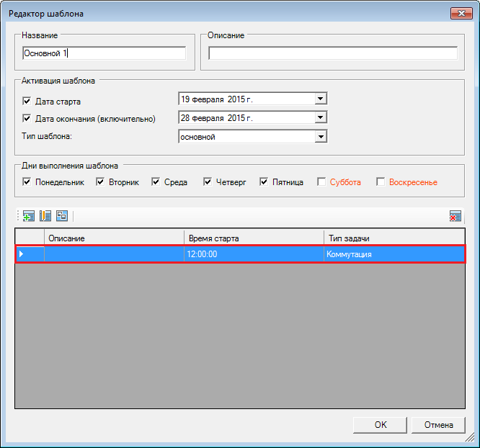Screen dimensions: 480x448
Task: Expand the Тип шаблона combo box arrow
Action: click(x=321, y=136)
